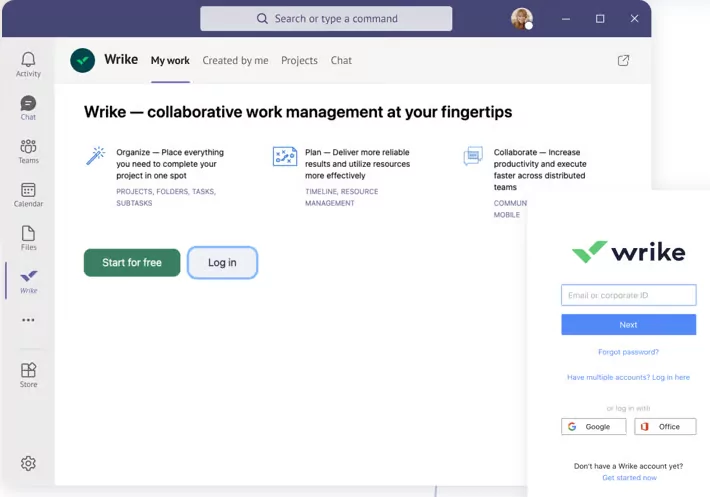The width and height of the screenshot is (710, 497).
Task: Go to Teams in the sidebar
Action: [28, 151]
